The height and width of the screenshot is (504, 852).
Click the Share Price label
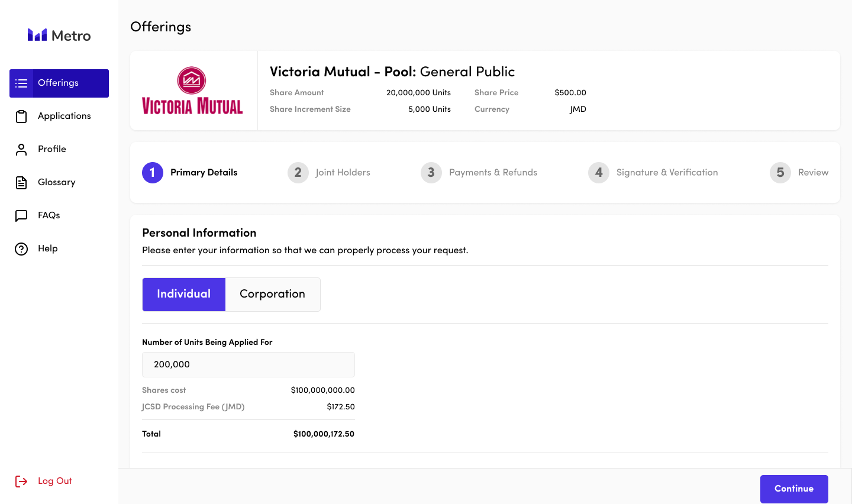point(496,93)
